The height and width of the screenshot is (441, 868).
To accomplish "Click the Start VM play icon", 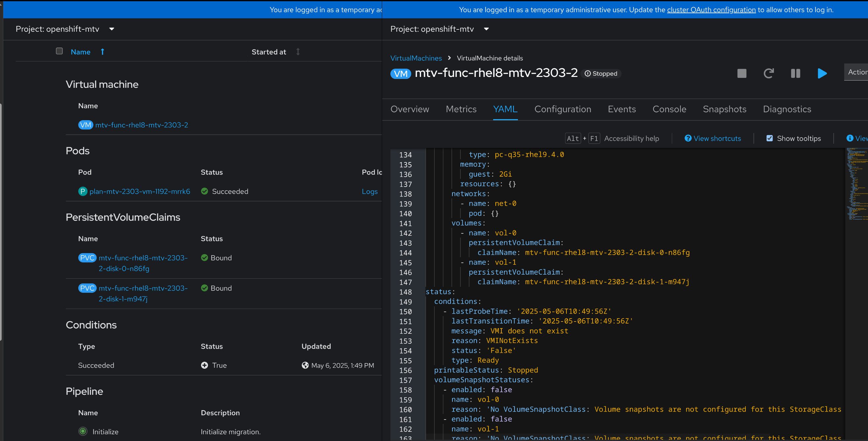I will 822,73.
